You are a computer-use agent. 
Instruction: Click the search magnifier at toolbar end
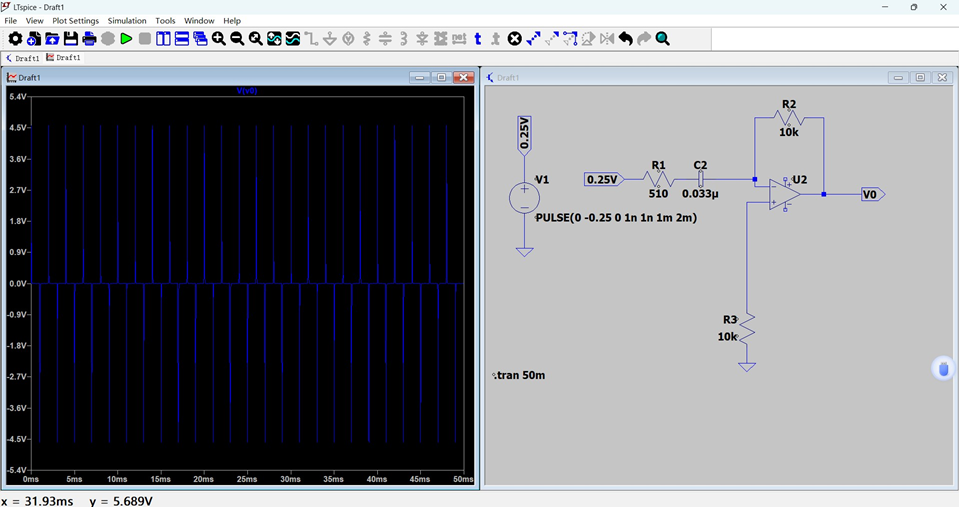(662, 39)
